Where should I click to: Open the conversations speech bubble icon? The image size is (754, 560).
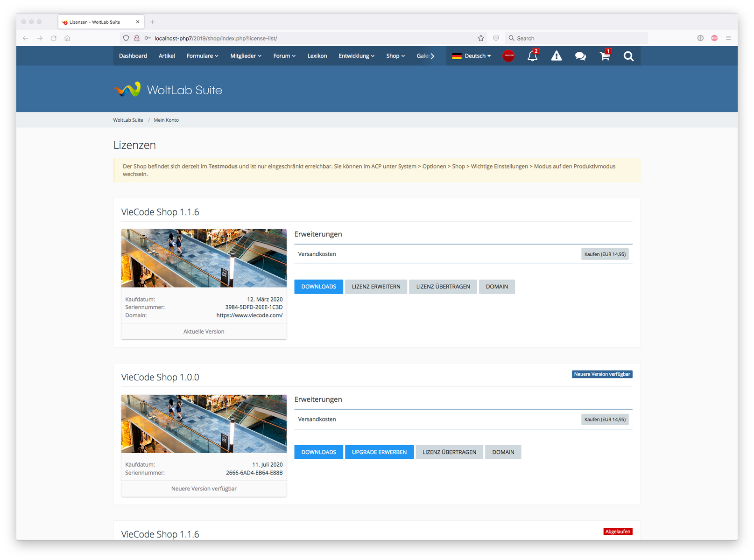pyautogui.click(x=580, y=56)
